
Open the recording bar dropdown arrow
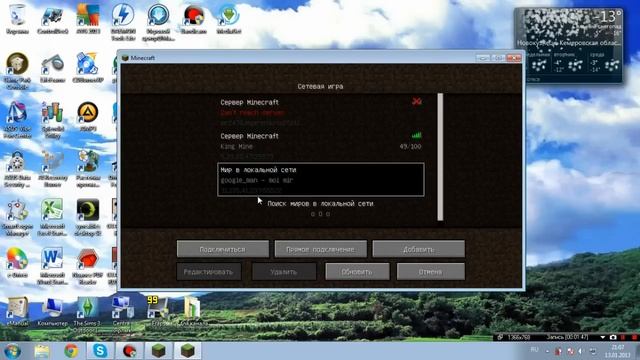[x=603, y=337]
